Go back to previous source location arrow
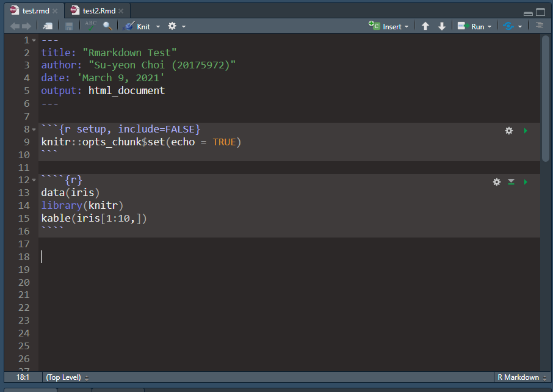This screenshot has height=392, width=553. 15,26
